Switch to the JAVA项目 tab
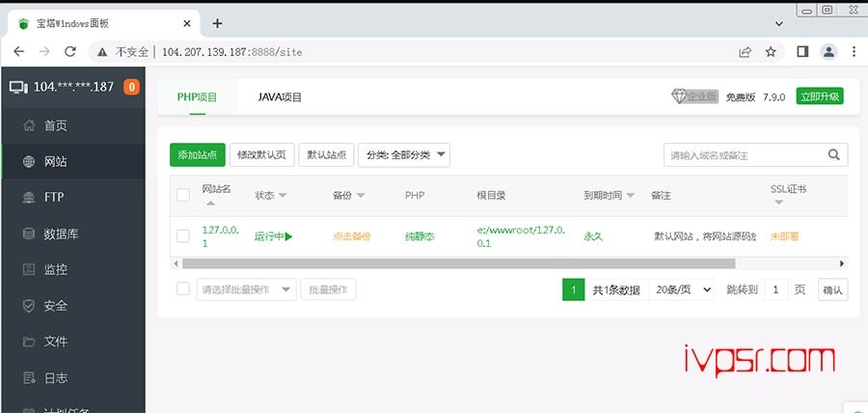This screenshot has width=868, height=413. click(280, 96)
